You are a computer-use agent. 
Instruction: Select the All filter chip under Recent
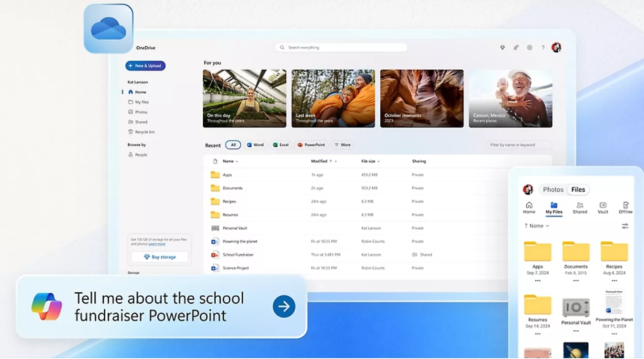coord(233,144)
